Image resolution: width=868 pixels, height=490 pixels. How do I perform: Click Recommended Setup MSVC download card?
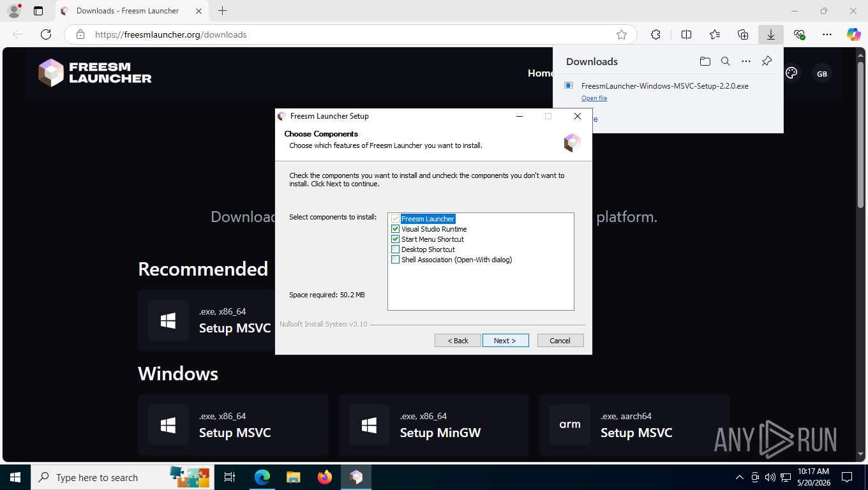(207, 320)
